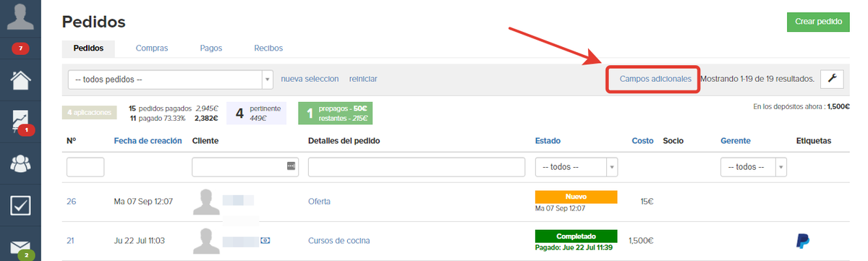Click the client avatar in order 21 row
The width and height of the screenshot is (868, 261).
[206, 241]
